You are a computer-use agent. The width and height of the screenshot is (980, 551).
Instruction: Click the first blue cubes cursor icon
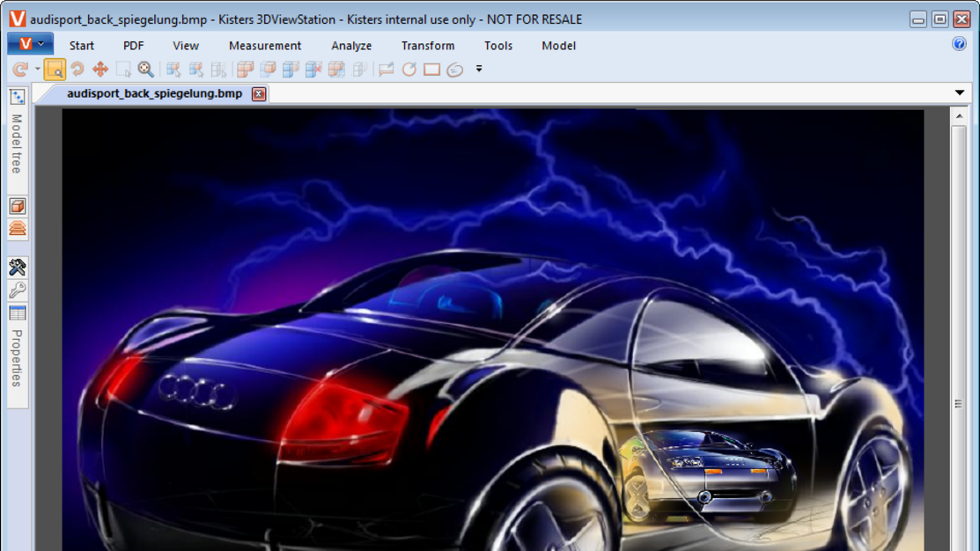[173, 70]
